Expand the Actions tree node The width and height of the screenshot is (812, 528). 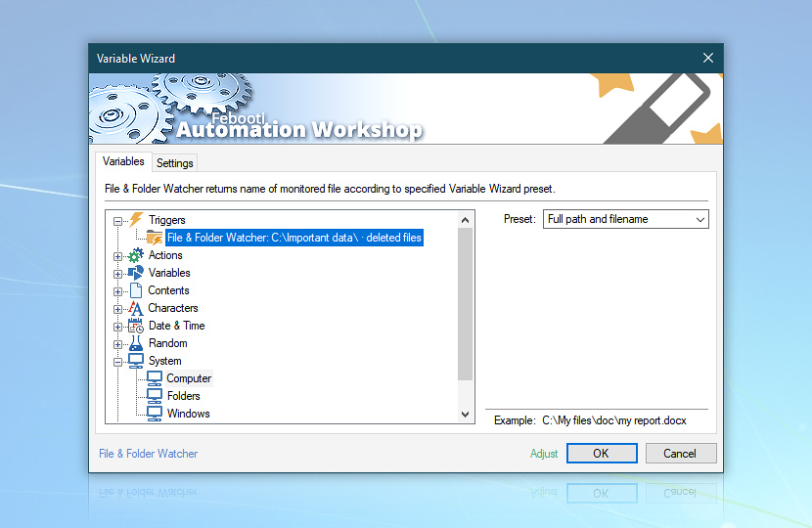coord(118,256)
